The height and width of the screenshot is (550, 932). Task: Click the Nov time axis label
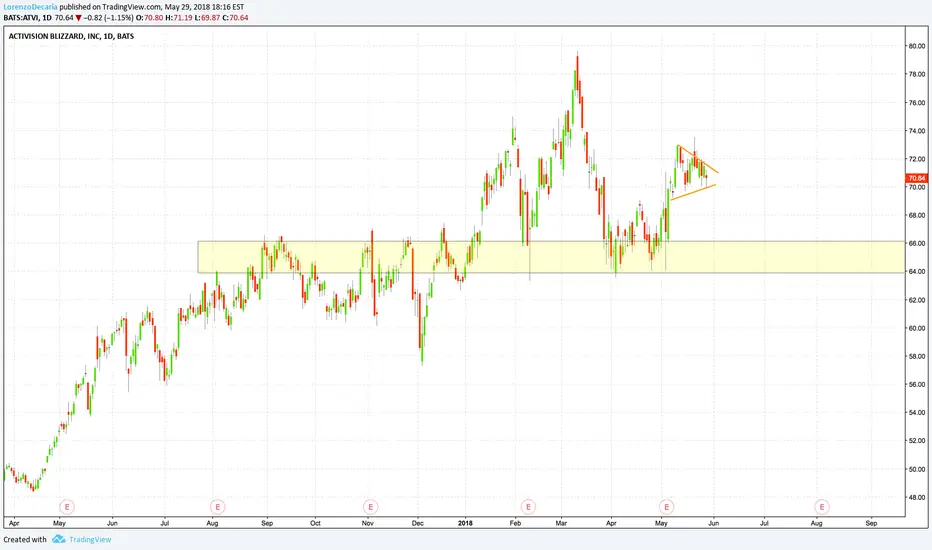(368, 523)
